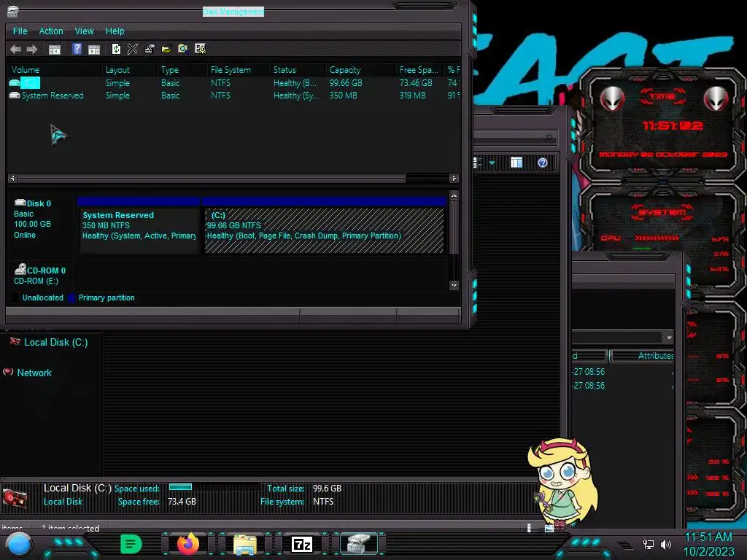Sort by the Layout column header

click(130, 69)
